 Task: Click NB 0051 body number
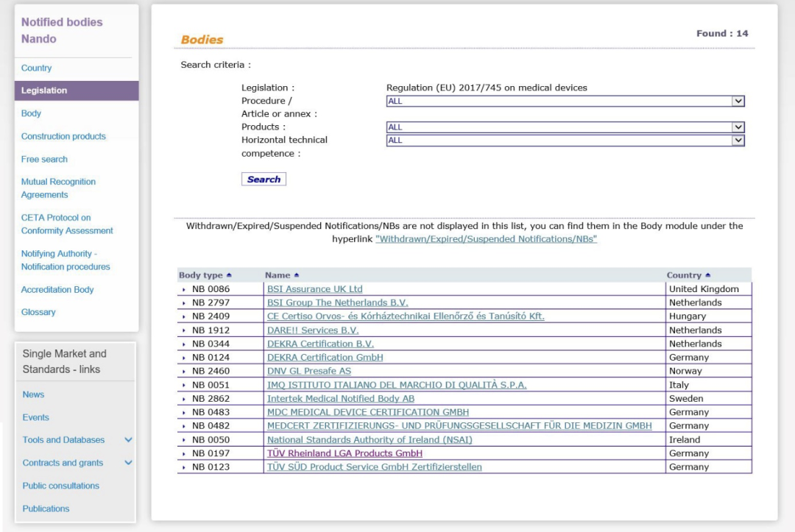[x=211, y=385]
